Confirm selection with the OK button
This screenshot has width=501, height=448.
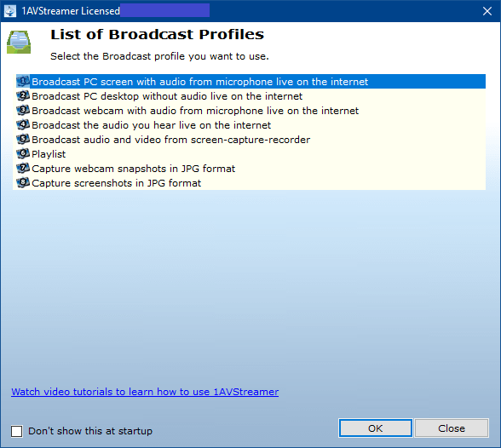click(376, 428)
